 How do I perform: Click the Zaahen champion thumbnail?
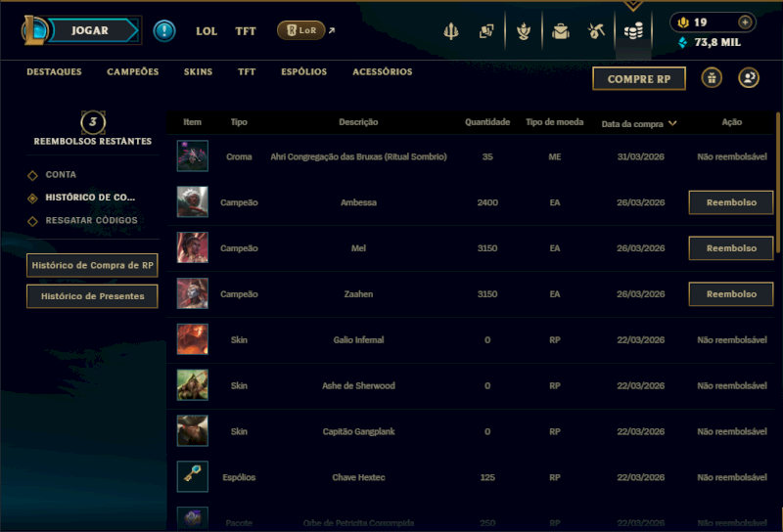pos(192,294)
